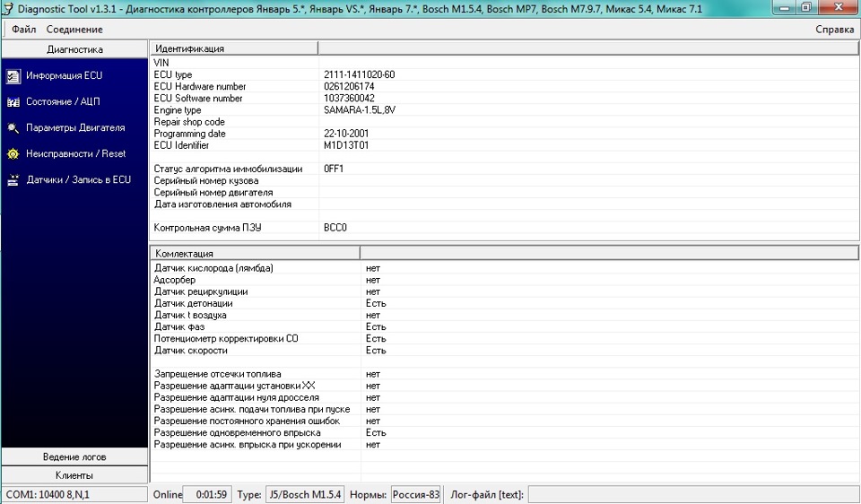The width and height of the screenshot is (861, 504).
Task: Select Датчик кислорода (лямбда) row
Action: 504,268
